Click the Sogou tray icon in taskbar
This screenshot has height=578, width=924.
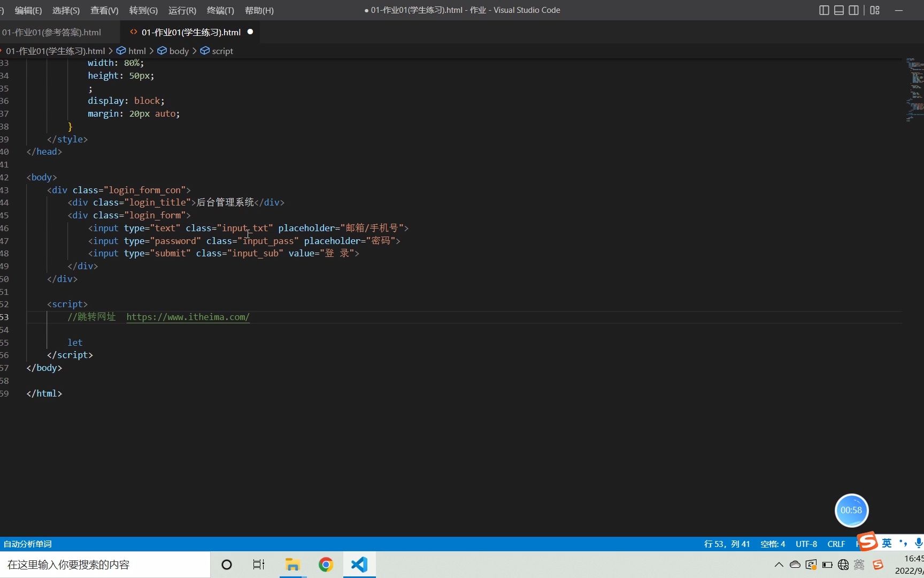(878, 565)
